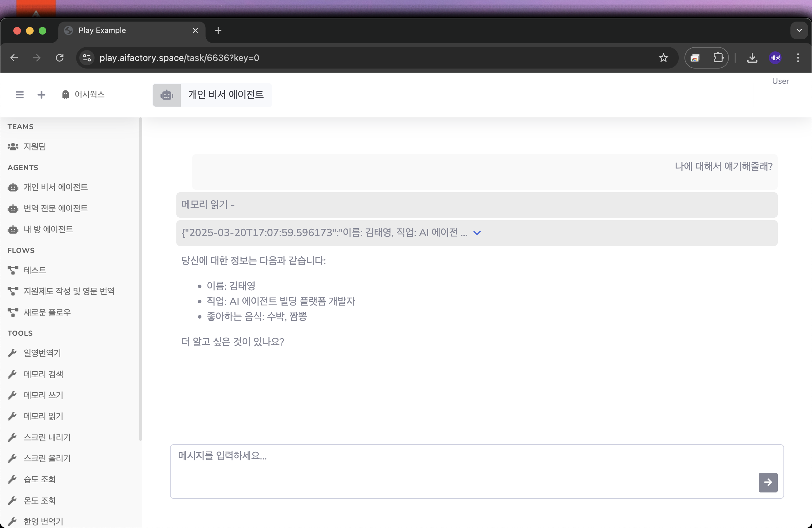The image size is (812, 528).
Task: Open the 습도 조회 tool
Action: point(32,479)
